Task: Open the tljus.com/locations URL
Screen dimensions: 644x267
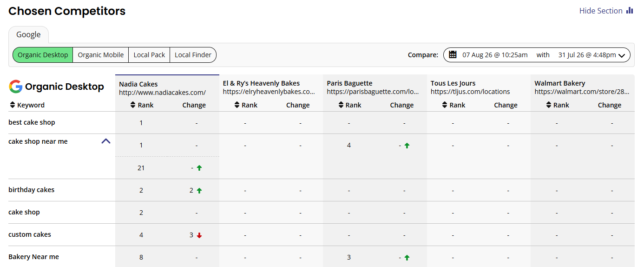Action: tap(470, 92)
